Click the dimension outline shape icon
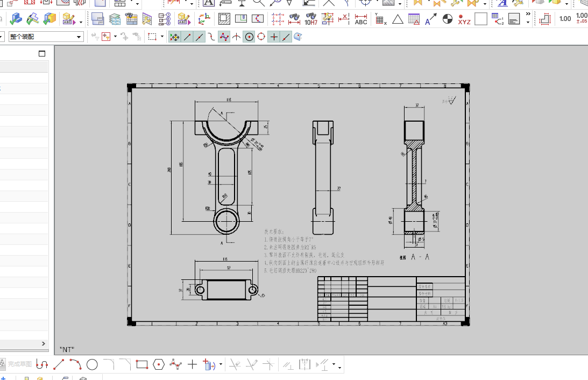This screenshot has height=380, width=588. click(x=544, y=19)
